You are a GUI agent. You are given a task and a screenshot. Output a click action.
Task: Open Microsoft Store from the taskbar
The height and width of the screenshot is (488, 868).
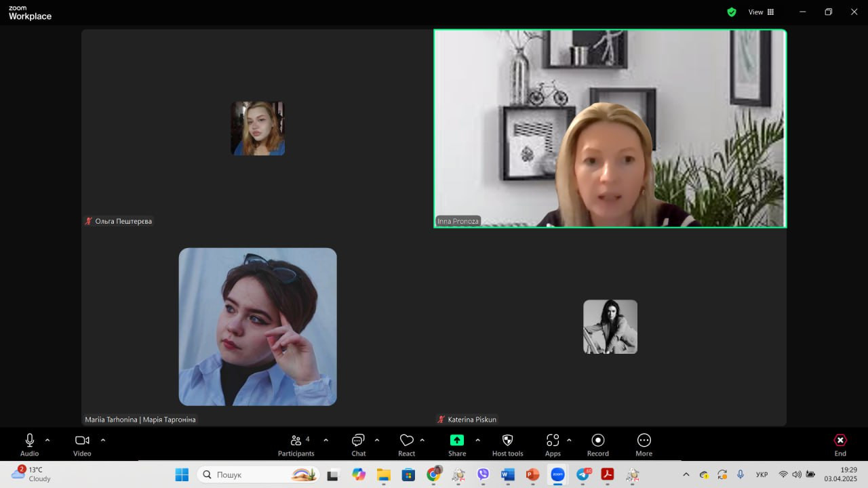click(x=408, y=474)
